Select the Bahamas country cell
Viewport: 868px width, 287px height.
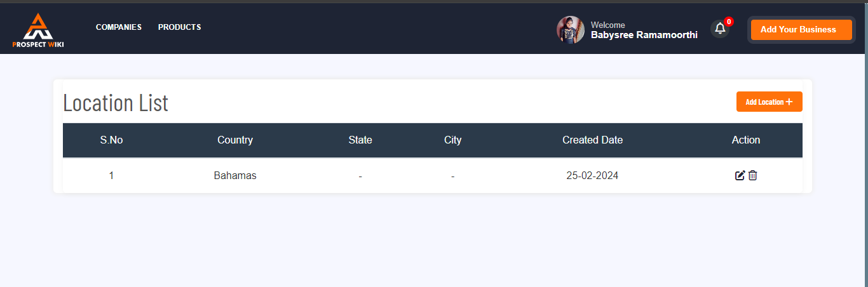(235, 176)
